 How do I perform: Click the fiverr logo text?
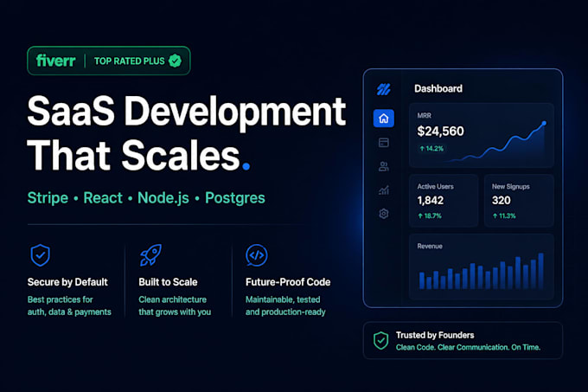click(56, 61)
